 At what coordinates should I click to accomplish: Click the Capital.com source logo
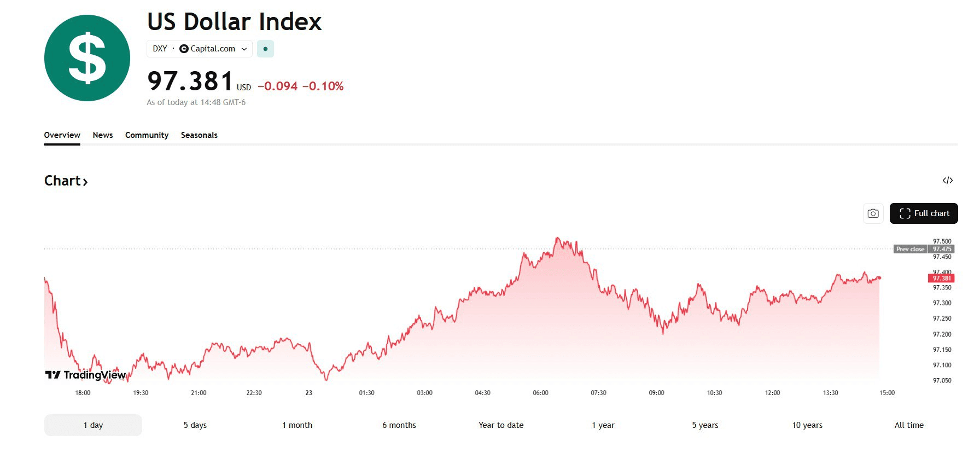[x=184, y=49]
